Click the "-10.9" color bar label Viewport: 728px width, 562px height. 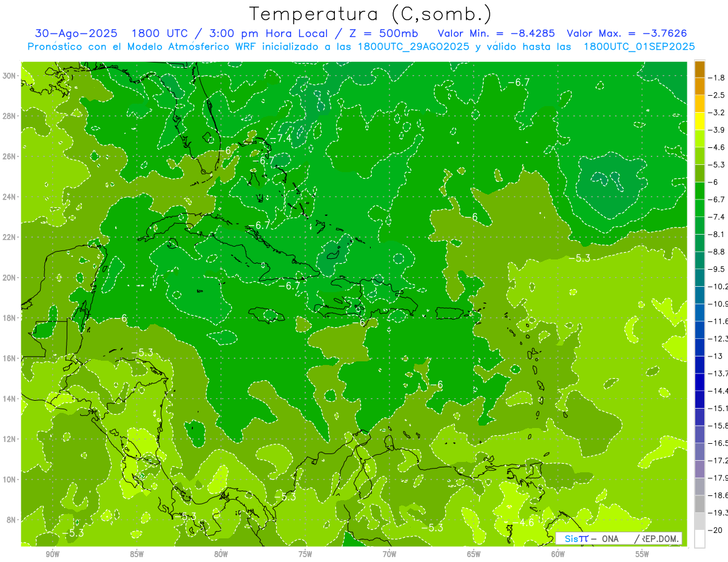click(718, 304)
